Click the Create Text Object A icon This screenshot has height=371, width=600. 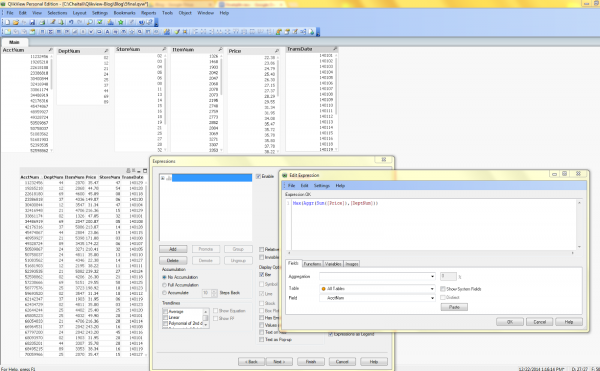[108, 32]
